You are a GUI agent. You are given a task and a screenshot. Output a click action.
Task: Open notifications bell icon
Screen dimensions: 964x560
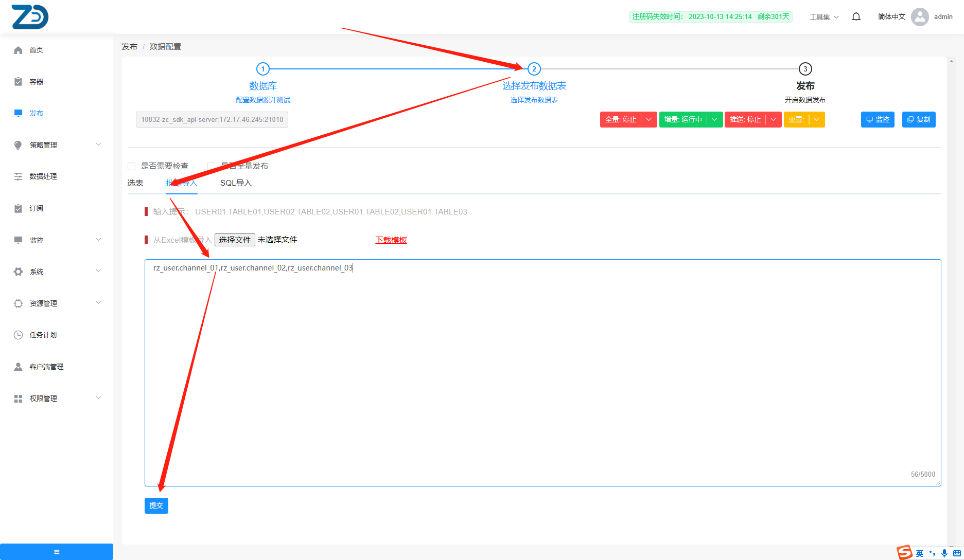856,17
